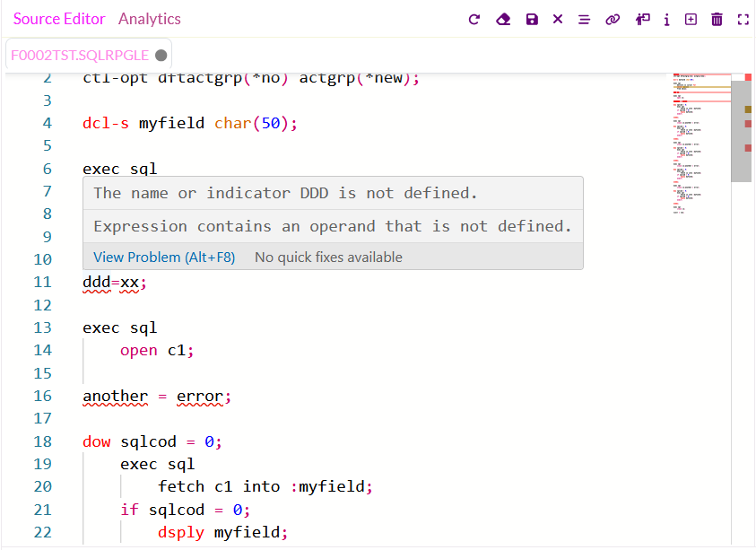The height and width of the screenshot is (550, 756).
Task: Click the link/chain icon in the toolbar
Action: click(613, 18)
